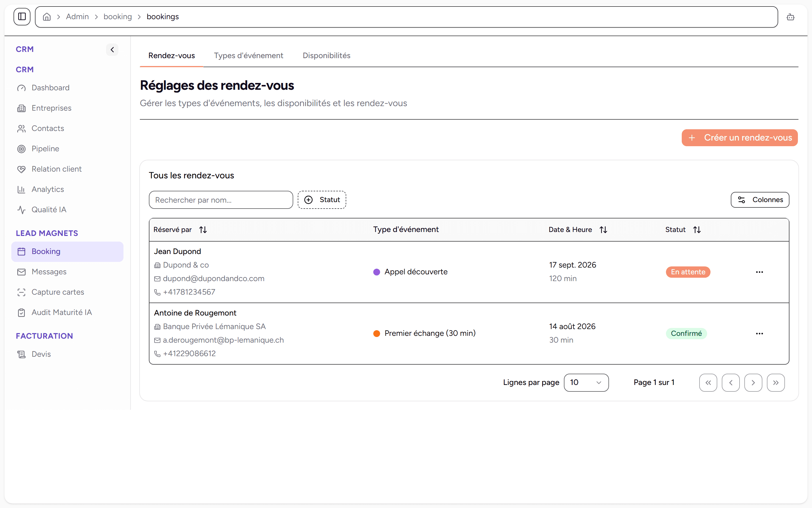Sort by Statut column header

pos(683,230)
